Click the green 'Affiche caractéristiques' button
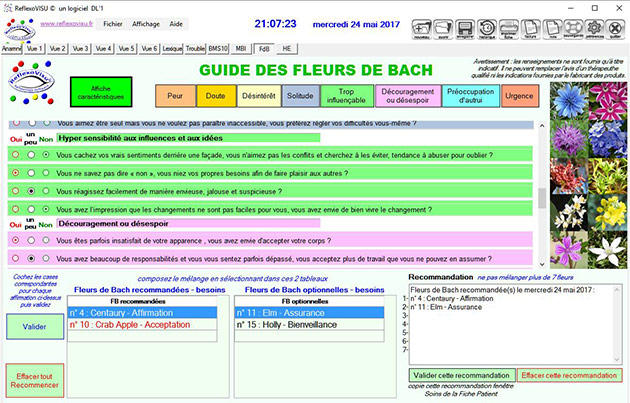Screen dimensions: 630x403 tap(101, 92)
